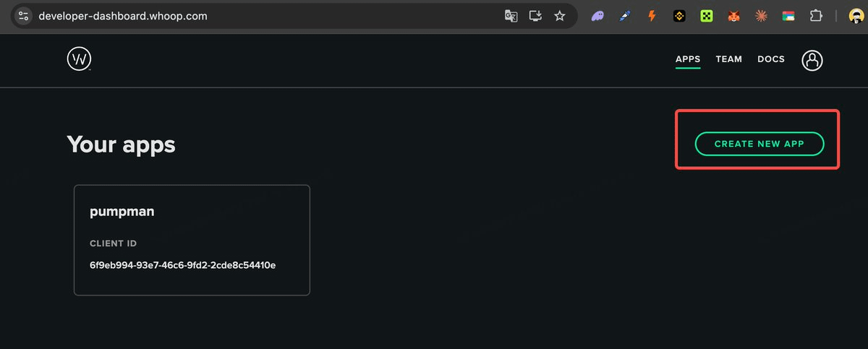Click the install app icon in address bar

click(535, 15)
